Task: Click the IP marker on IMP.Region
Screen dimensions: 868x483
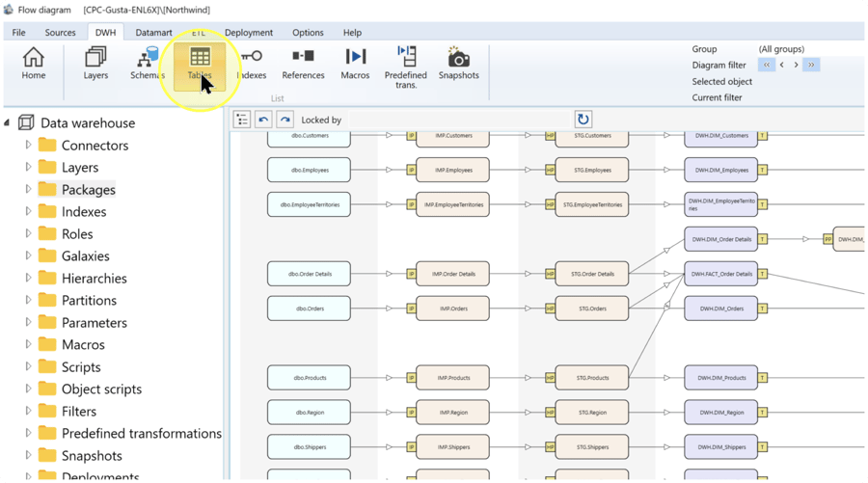Action: pos(411,413)
